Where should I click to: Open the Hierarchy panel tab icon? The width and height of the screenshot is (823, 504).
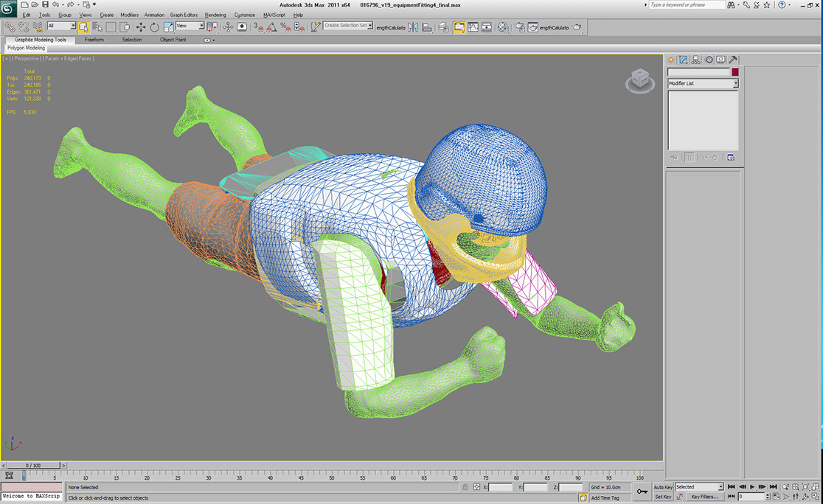pos(696,60)
